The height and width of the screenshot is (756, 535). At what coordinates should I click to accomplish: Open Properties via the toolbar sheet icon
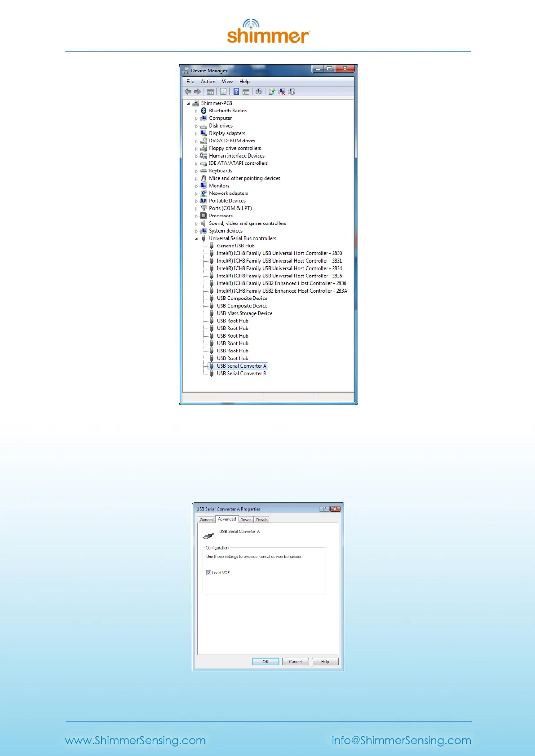[x=223, y=92]
